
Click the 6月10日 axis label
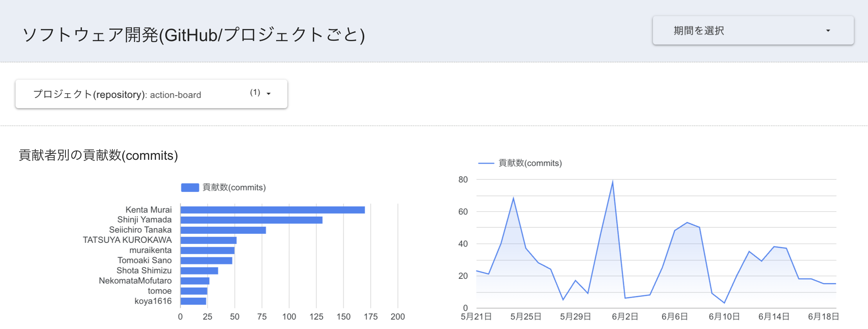point(724,316)
